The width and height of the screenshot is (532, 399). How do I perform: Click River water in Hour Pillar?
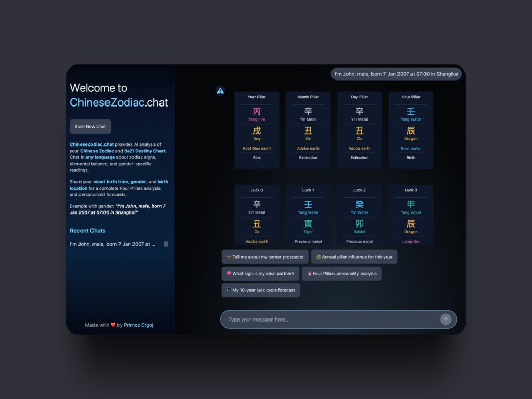coord(411,148)
